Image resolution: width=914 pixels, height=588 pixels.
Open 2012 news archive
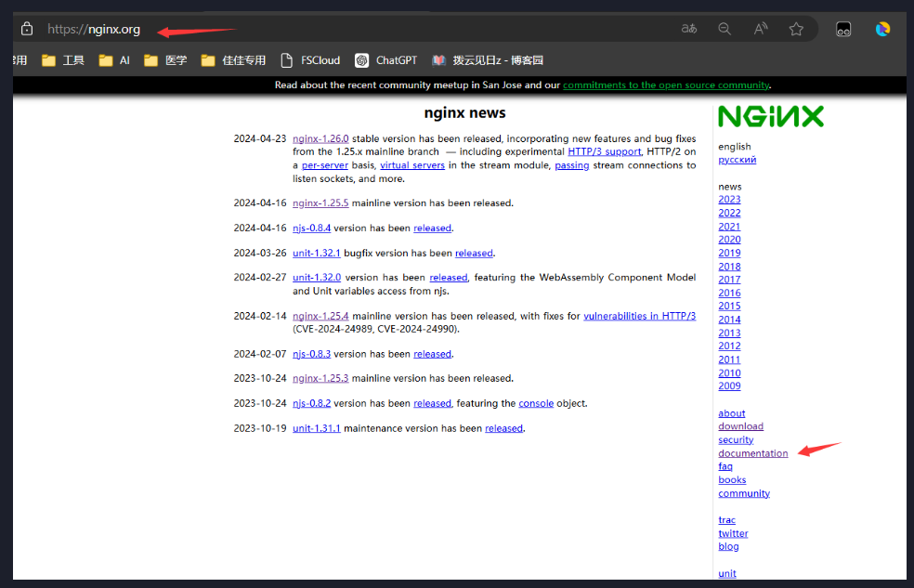pos(729,346)
